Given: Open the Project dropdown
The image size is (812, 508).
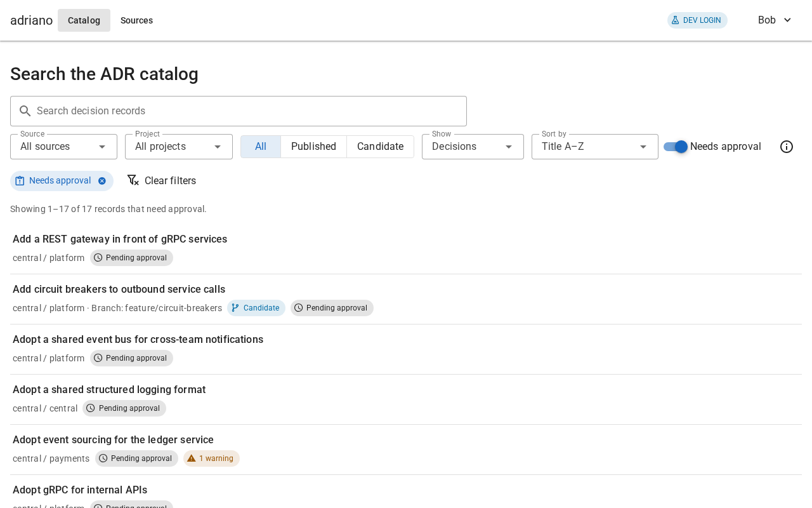Looking at the screenshot, I should click(179, 147).
